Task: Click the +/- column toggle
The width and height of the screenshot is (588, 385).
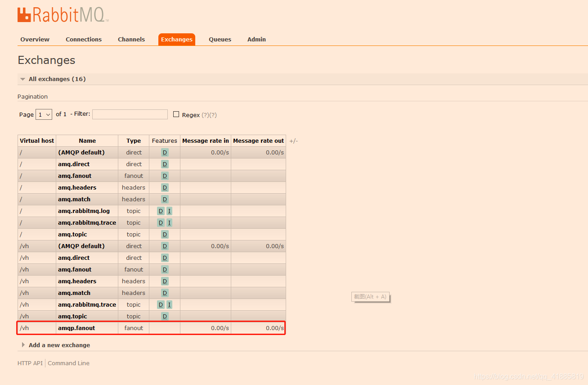Action: 293,141
